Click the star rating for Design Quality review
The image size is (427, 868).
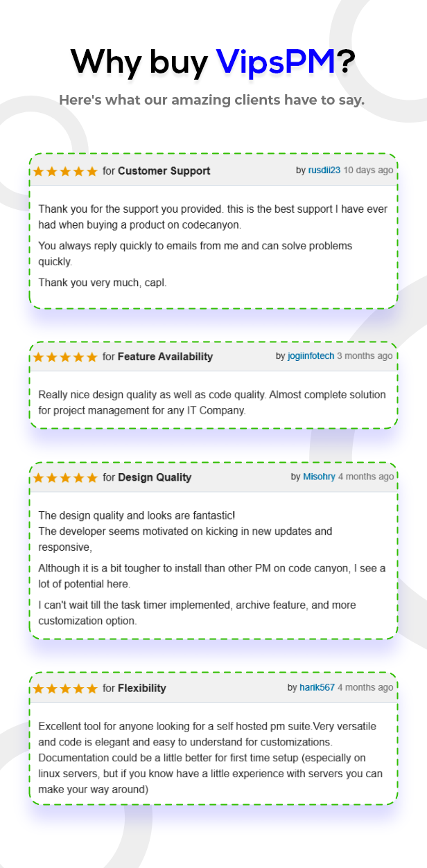point(66,477)
